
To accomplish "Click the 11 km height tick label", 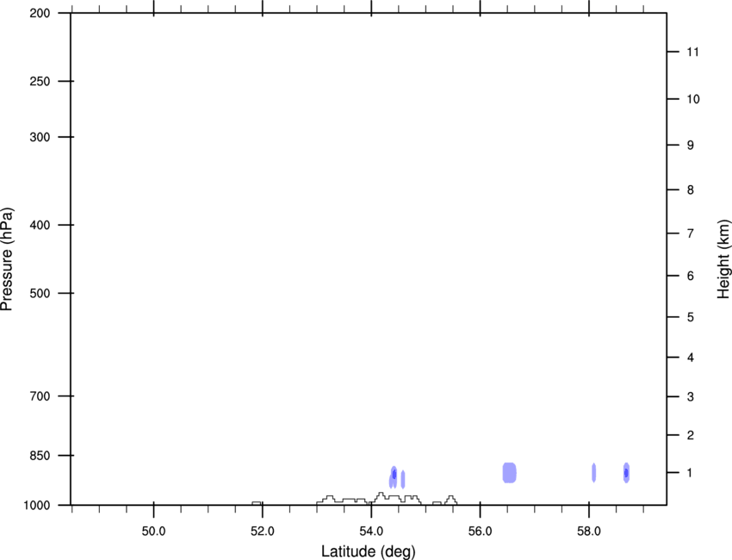I will (693, 52).
